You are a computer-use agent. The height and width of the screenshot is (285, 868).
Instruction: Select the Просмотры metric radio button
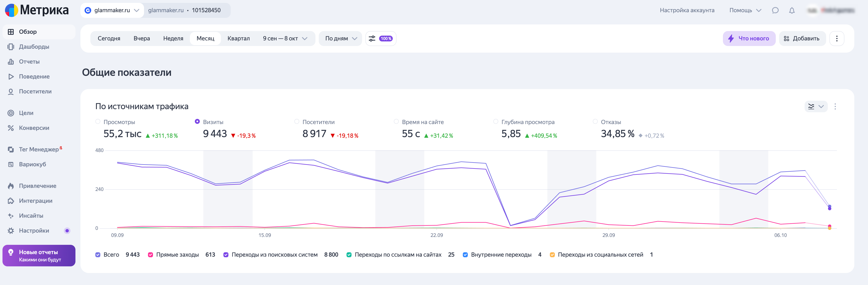[98, 122]
